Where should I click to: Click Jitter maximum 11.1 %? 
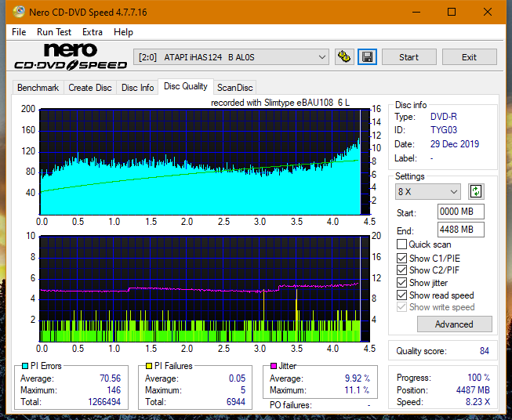coord(358,390)
